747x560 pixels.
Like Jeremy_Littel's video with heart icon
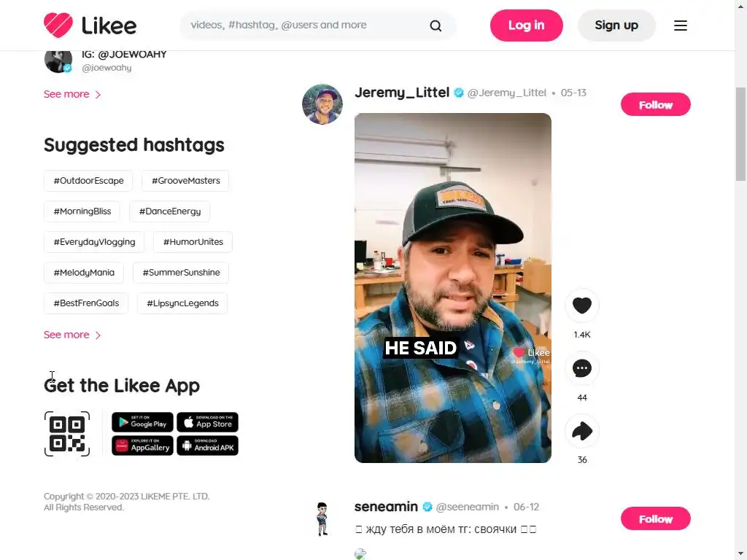tap(581, 306)
